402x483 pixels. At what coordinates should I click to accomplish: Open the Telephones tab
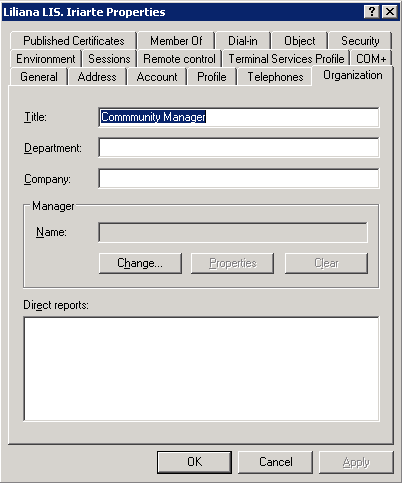[275, 77]
